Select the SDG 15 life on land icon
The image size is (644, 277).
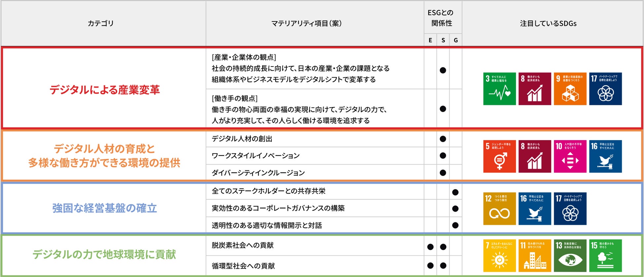tap(605, 256)
